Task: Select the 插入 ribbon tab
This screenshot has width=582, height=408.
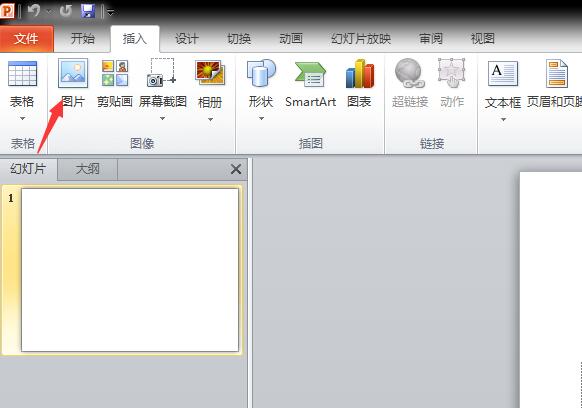Action: click(135, 39)
